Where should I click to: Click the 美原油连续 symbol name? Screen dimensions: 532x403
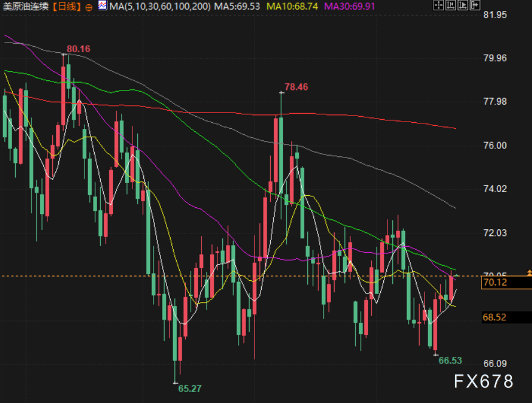pyautogui.click(x=26, y=7)
